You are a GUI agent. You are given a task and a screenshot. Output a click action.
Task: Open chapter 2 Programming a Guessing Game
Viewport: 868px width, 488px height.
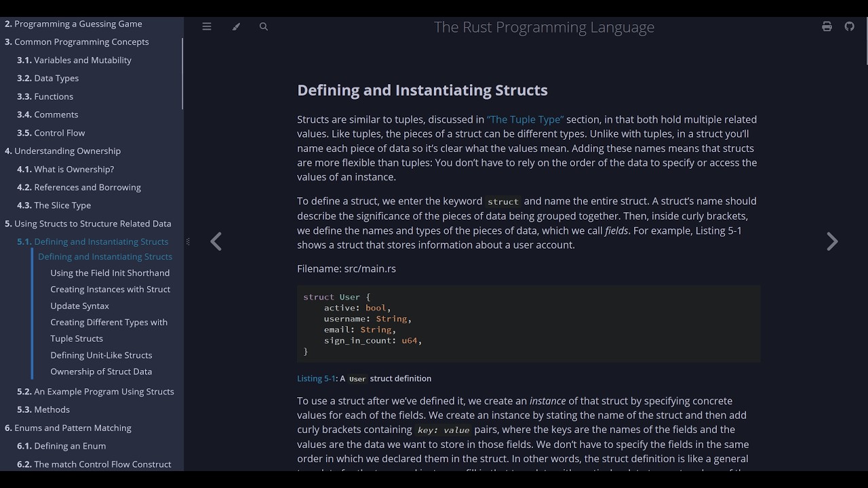[73, 24]
